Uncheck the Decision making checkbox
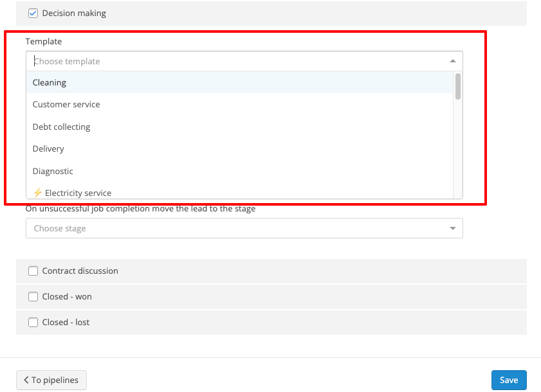Viewport: 541px width, 392px height. (x=33, y=13)
